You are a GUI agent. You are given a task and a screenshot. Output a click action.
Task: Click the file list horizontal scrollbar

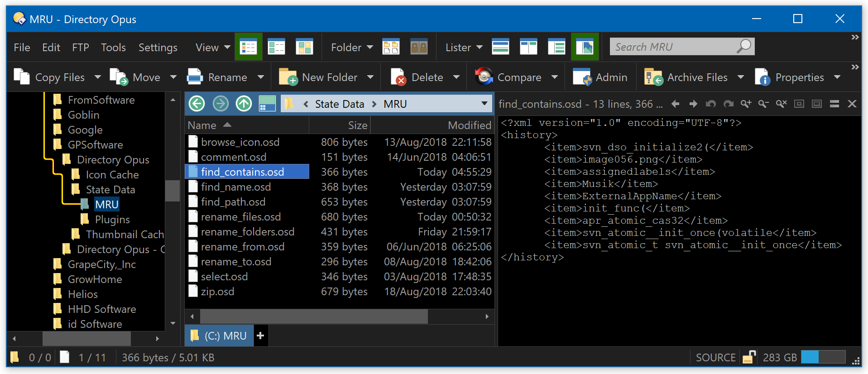pos(314,316)
